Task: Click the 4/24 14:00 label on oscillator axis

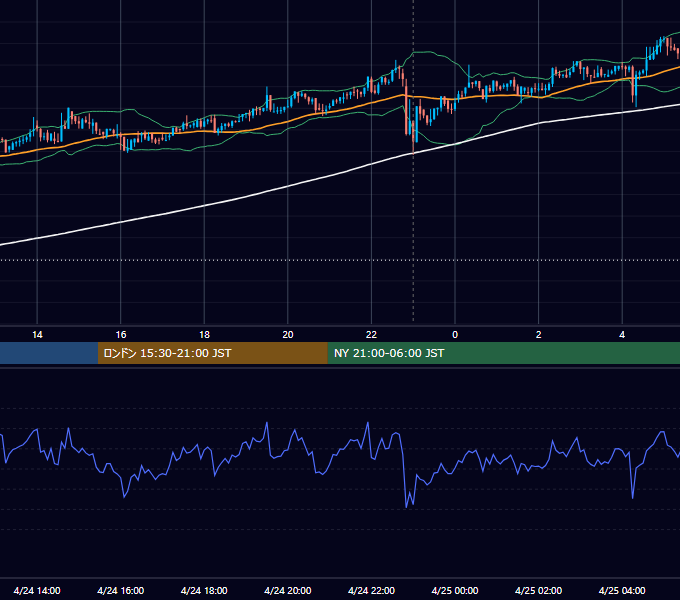Action: [x=37, y=590]
